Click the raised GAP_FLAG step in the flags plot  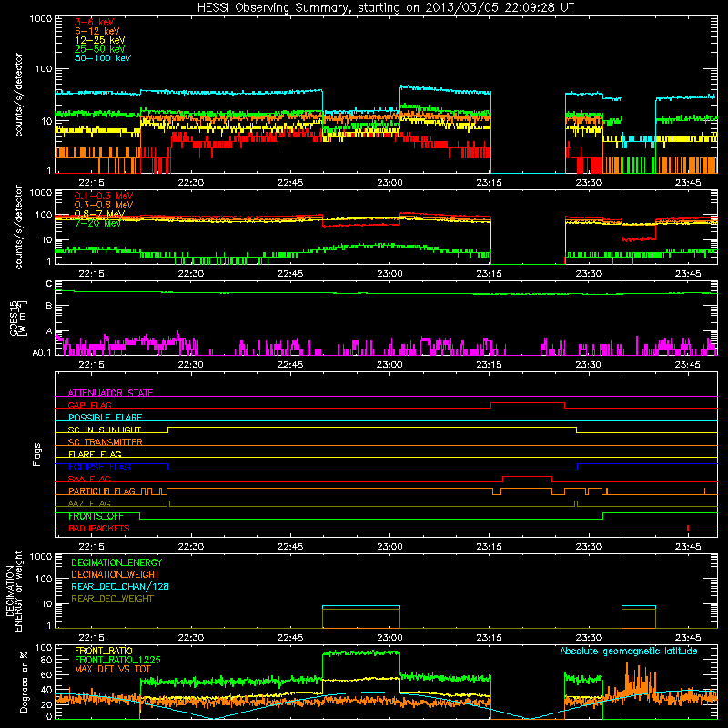coord(528,403)
